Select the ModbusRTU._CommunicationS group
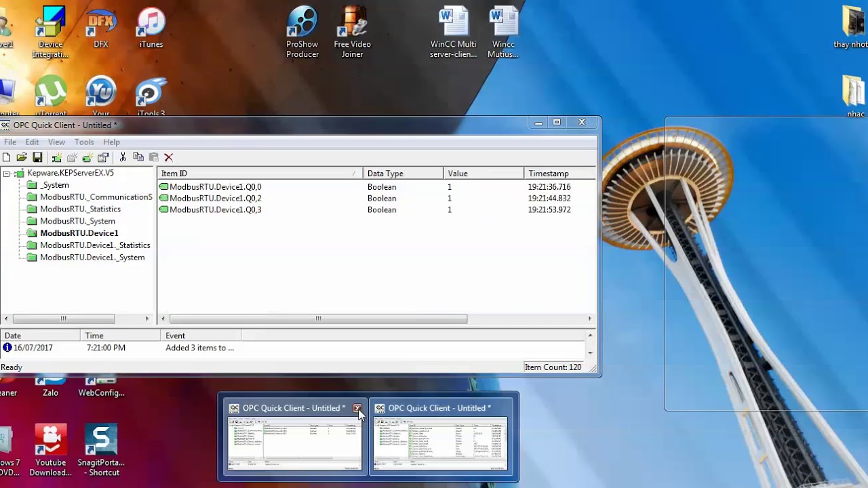Image resolution: width=868 pixels, height=488 pixels. 96,197
